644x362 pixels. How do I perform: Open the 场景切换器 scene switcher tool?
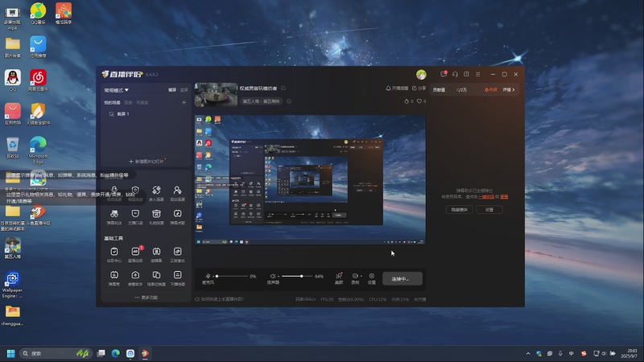point(156,278)
